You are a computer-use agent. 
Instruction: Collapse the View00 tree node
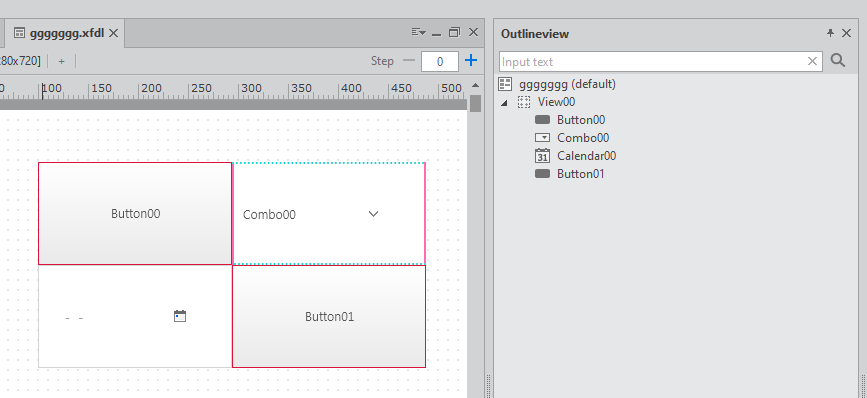coord(503,102)
